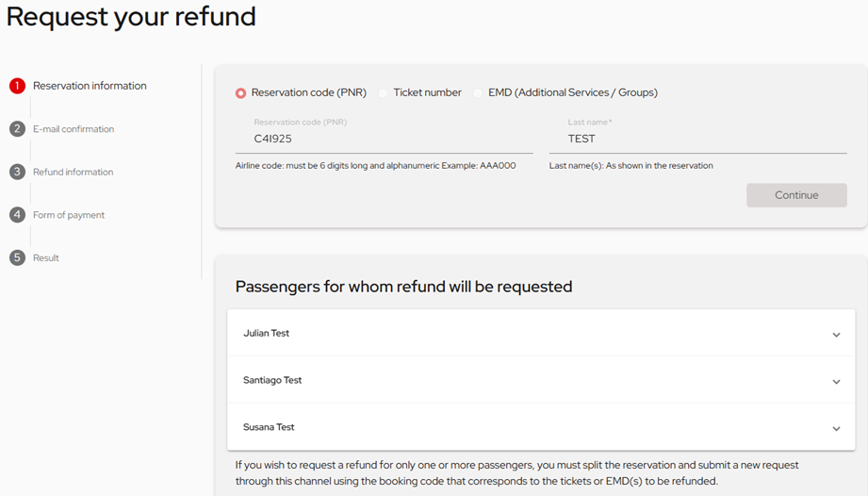Expand Julian Test passenger chevron
This screenshot has height=496, width=868.
click(836, 335)
